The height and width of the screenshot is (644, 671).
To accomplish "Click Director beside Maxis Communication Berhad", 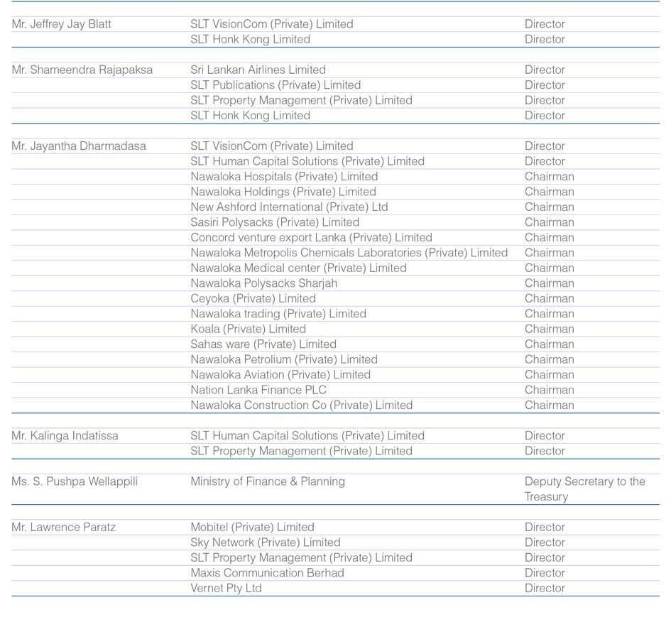I will [545, 573].
